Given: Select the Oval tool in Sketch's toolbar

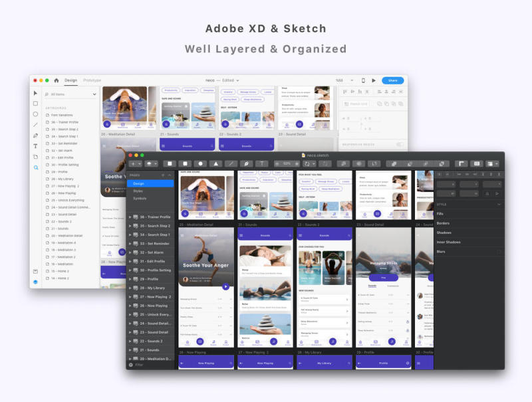Looking at the screenshot, I should coord(200,163).
